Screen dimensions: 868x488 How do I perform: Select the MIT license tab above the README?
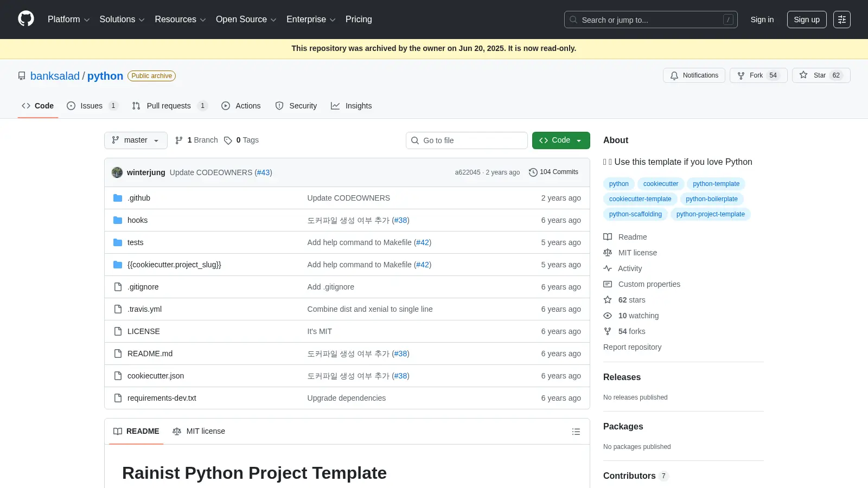point(199,432)
